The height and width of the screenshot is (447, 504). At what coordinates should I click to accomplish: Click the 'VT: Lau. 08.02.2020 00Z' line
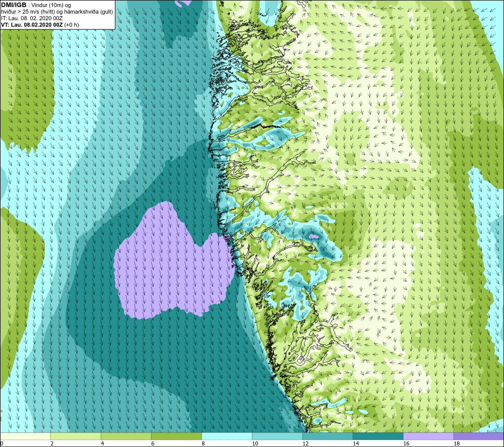pyautogui.click(x=32, y=25)
